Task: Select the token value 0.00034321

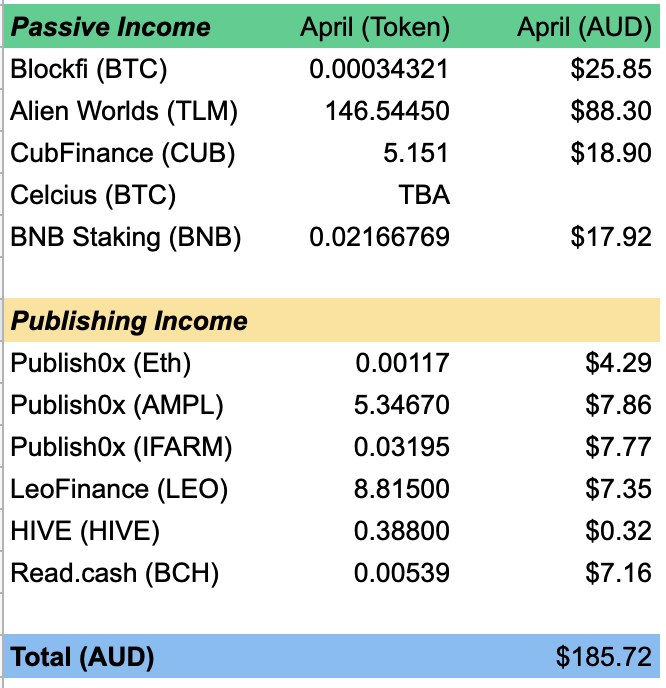Action: 379,69
